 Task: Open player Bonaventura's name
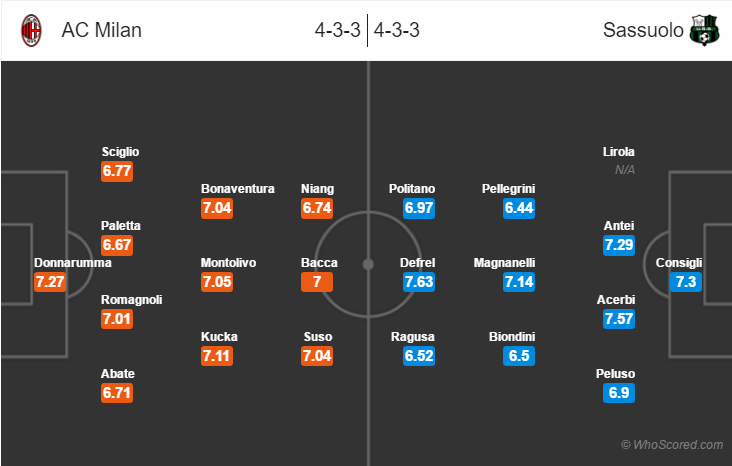click(x=238, y=189)
